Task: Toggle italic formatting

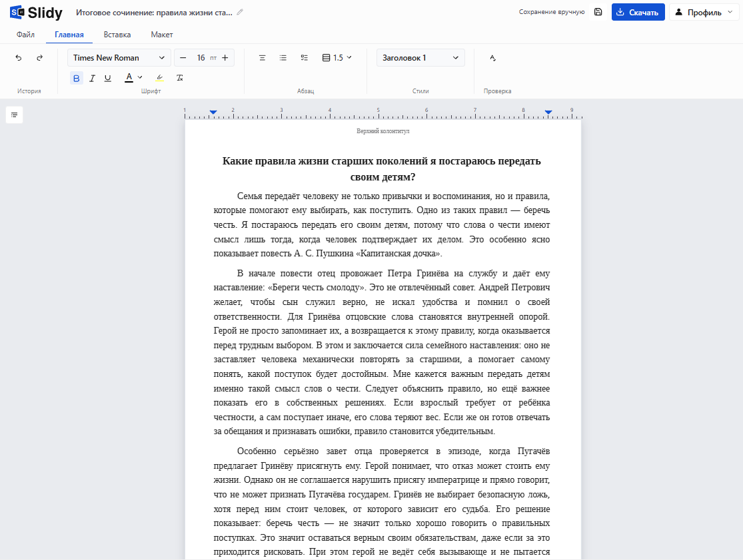Action: [x=92, y=78]
